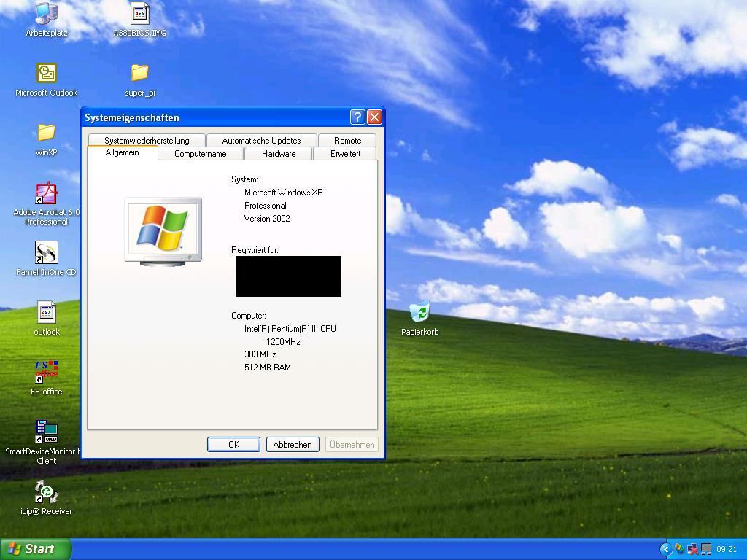The image size is (747, 560).
Task: Click the 'Registriert für:' label
Action: [x=255, y=250]
